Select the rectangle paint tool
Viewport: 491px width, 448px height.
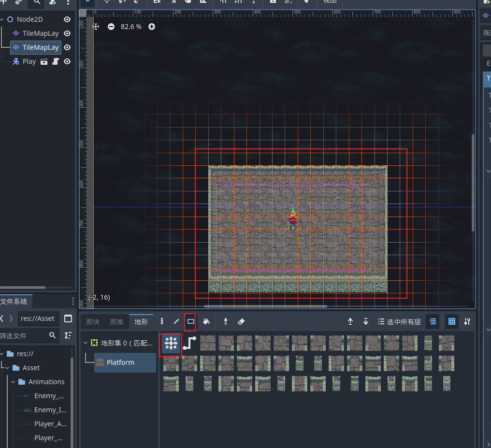tap(190, 321)
